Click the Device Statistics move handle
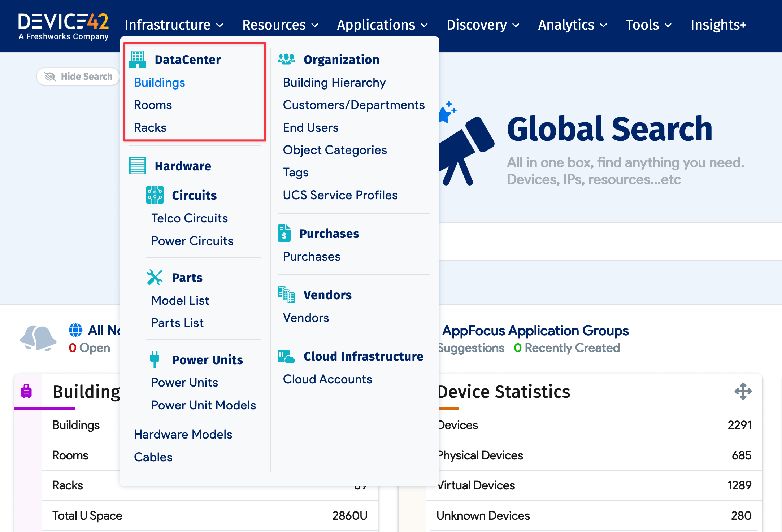This screenshot has width=782, height=532. 743,391
